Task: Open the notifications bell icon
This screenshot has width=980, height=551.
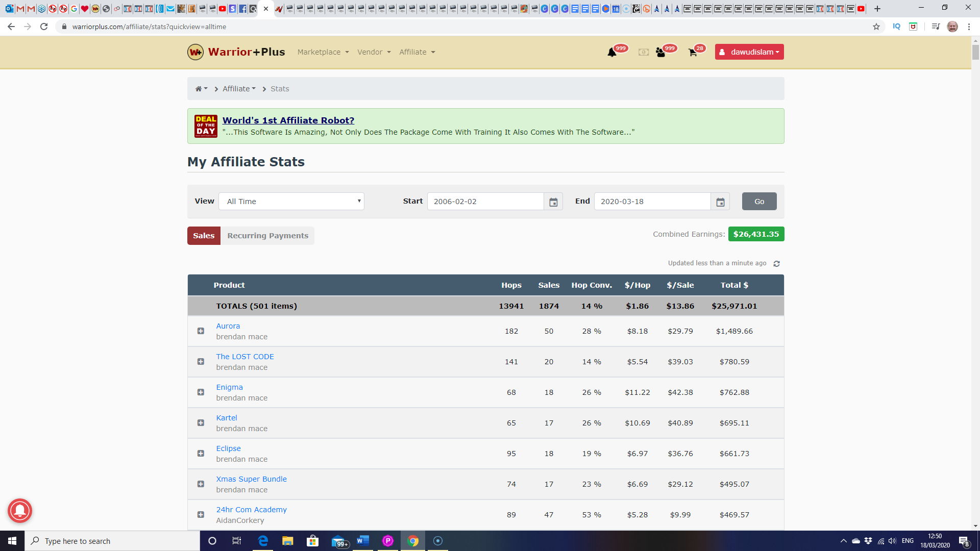Action: [x=611, y=52]
